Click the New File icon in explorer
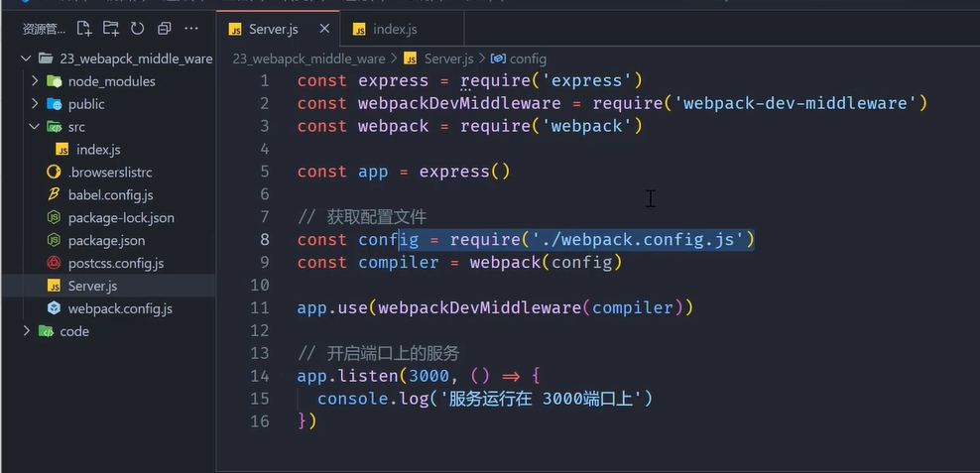This screenshot has height=473, width=980. pyautogui.click(x=83, y=28)
